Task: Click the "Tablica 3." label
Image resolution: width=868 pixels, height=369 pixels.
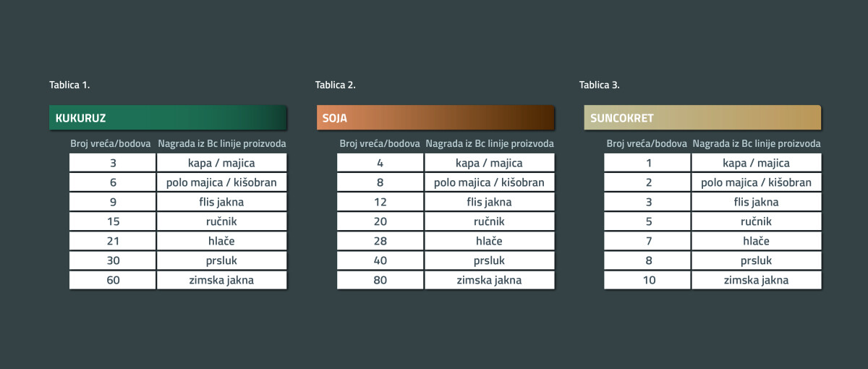Action: [600, 85]
